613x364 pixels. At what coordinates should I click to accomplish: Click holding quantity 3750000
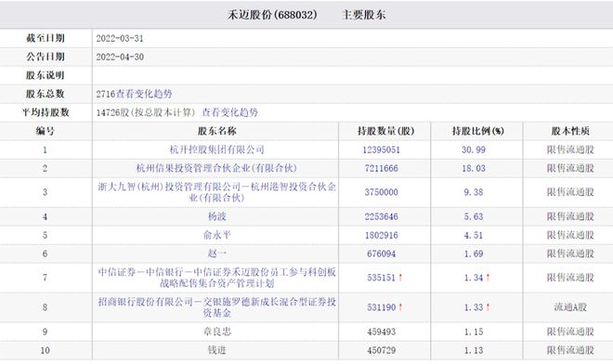pyautogui.click(x=381, y=192)
